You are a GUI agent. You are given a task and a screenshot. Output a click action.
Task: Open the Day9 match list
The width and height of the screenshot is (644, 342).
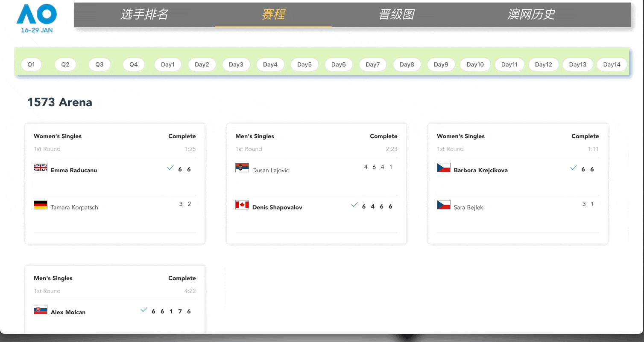pos(441,64)
